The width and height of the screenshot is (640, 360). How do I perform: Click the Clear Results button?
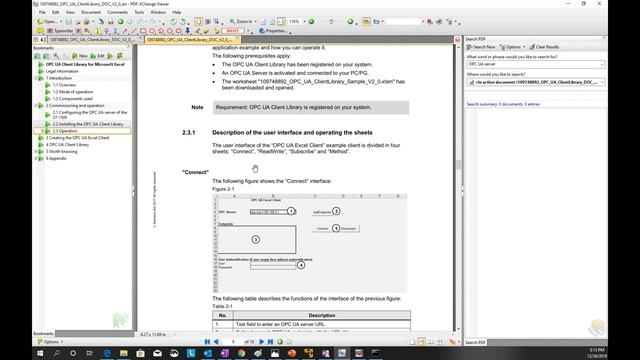[544, 47]
